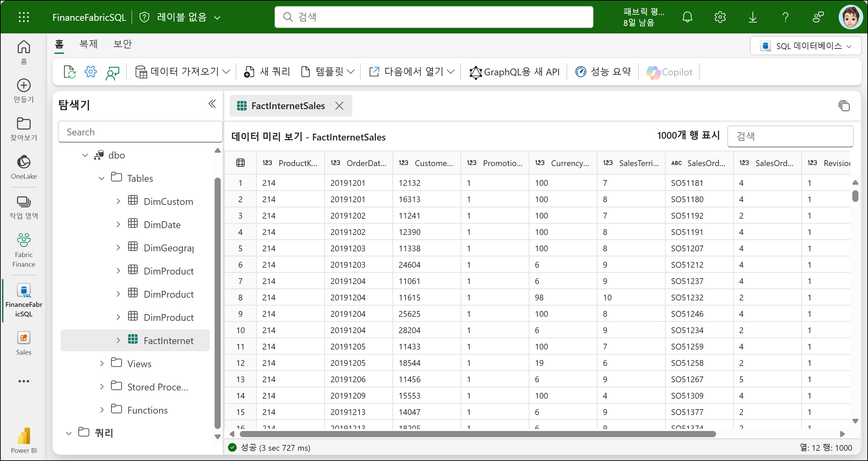Screen dimensions: 868x461
Task: Click the feedback person icon in the toolbar
Action: 112,73
